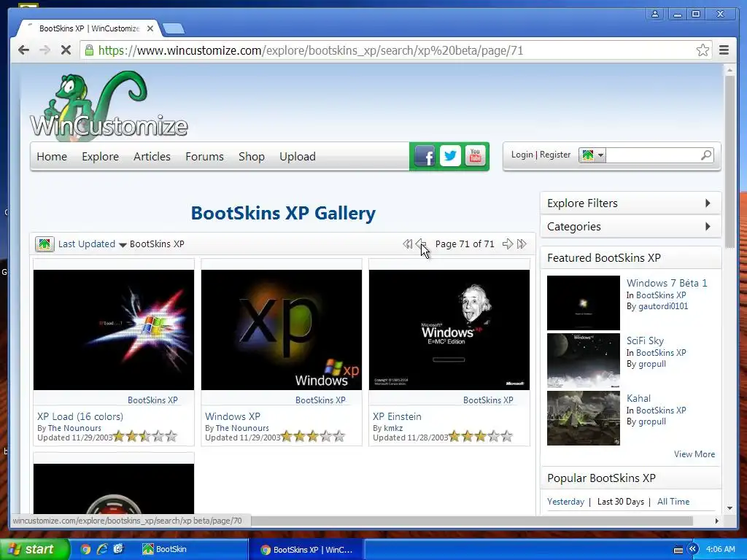Viewport: 747px width, 560px height.
Task: Expand the Categories panel
Action: 630,227
